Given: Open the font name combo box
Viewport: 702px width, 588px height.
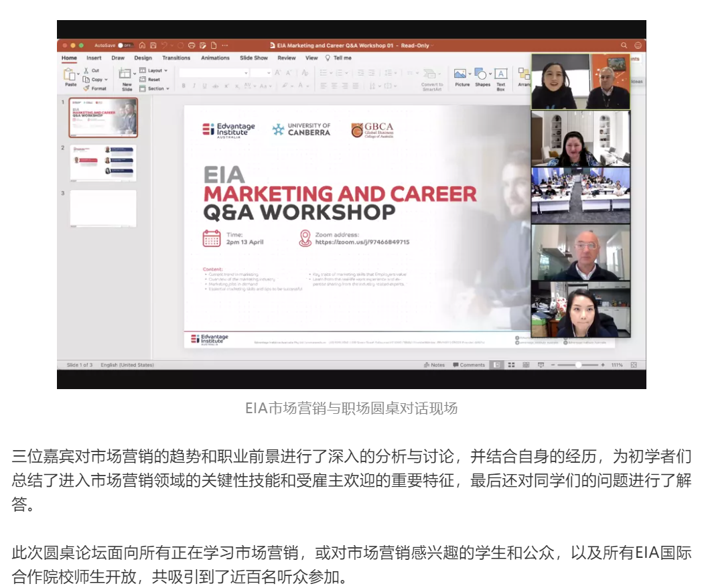Looking at the screenshot, I should pyautogui.click(x=214, y=72).
